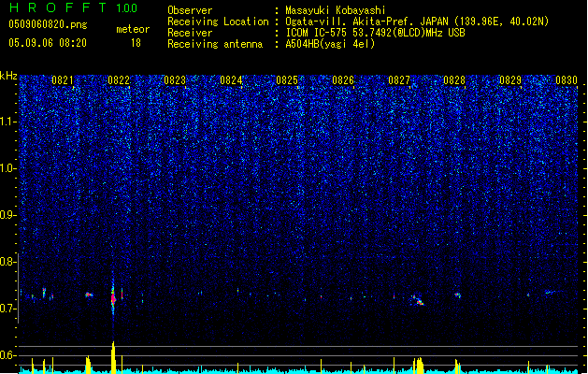Click the 'Observer' field label

tap(190, 10)
